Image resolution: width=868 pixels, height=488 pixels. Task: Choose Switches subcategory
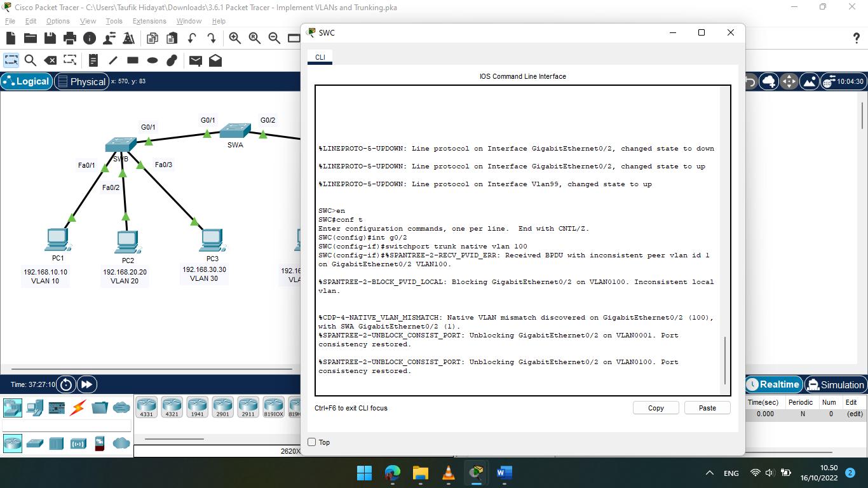coord(34,443)
